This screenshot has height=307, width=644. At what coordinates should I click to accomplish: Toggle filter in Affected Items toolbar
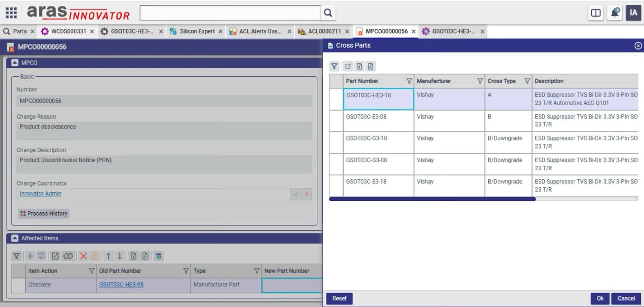[16, 256]
